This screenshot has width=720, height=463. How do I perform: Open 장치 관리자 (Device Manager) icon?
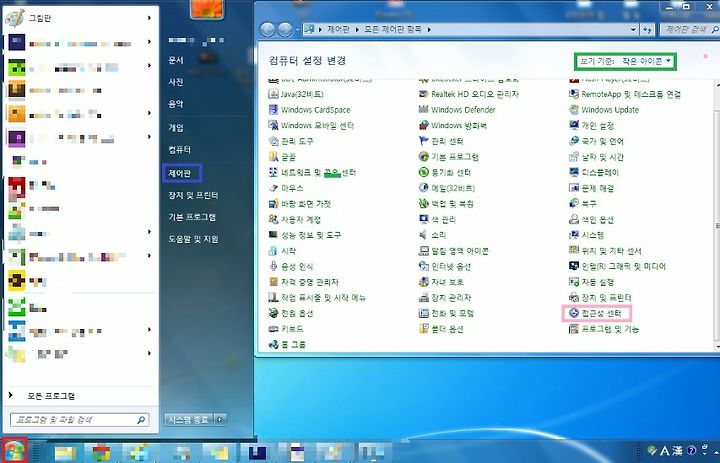(423, 298)
